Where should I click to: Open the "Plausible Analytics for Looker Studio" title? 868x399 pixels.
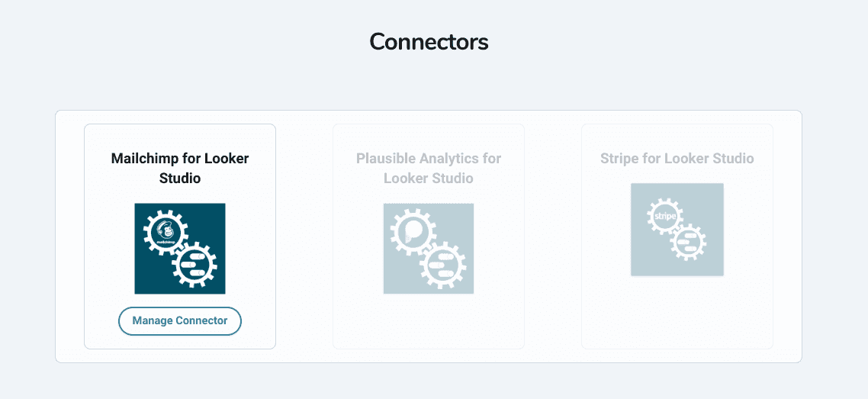(429, 169)
